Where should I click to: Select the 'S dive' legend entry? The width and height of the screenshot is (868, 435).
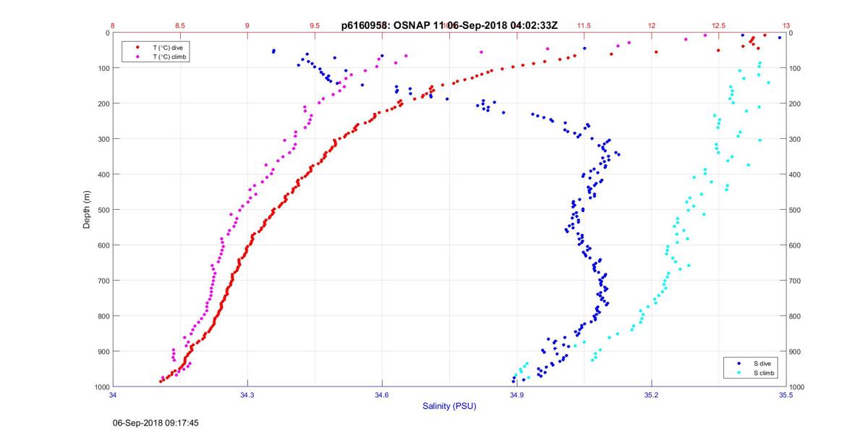click(762, 363)
